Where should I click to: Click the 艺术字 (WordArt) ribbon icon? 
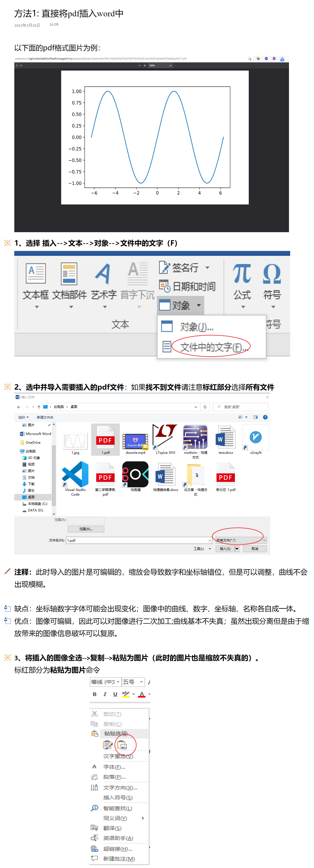click(103, 273)
